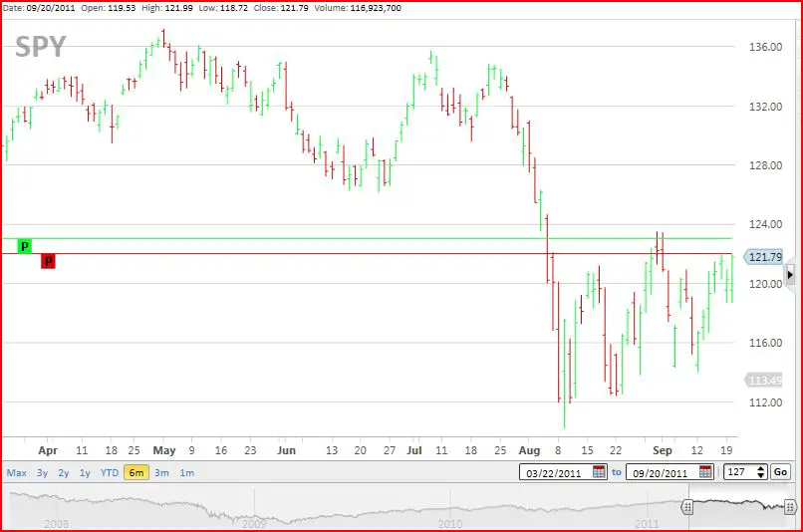
Task: Click the Date: 09/20/2011 readout
Action: (x=39, y=8)
